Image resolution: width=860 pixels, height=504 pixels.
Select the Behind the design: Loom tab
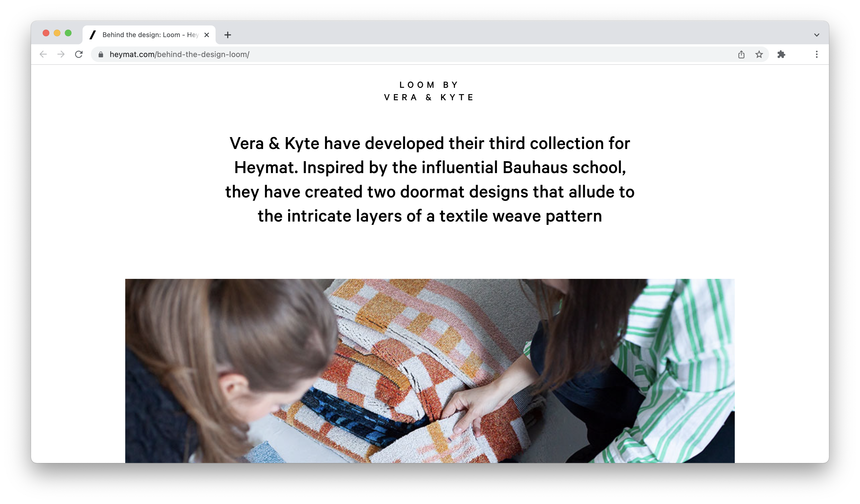pos(147,35)
